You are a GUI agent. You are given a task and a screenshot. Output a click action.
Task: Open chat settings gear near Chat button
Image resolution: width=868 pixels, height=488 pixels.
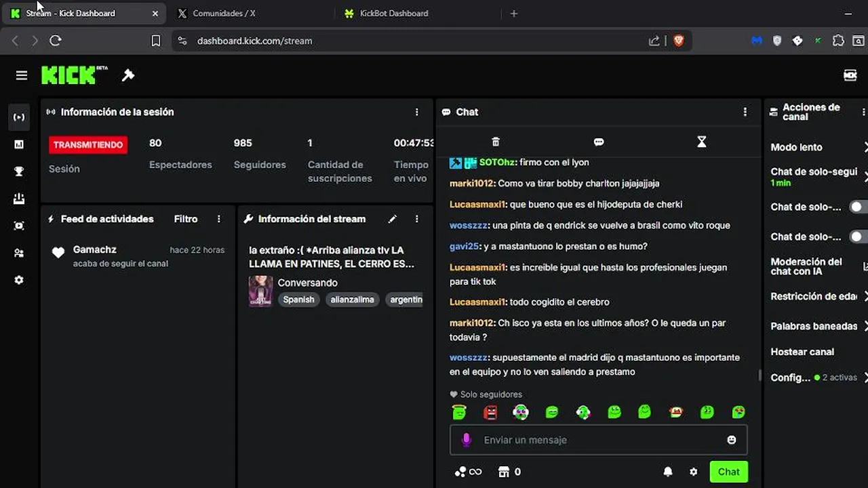[x=693, y=472]
